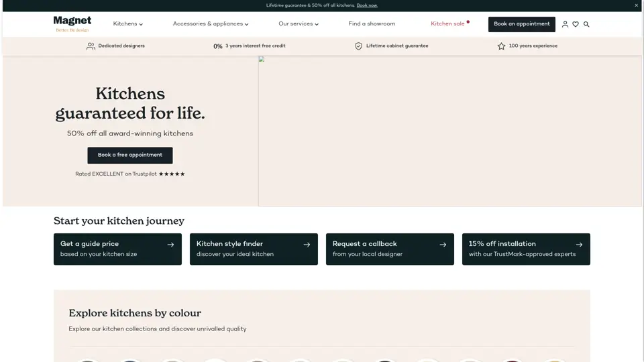Click Book a free appointment button
This screenshot has height=362, width=644.
click(129, 155)
